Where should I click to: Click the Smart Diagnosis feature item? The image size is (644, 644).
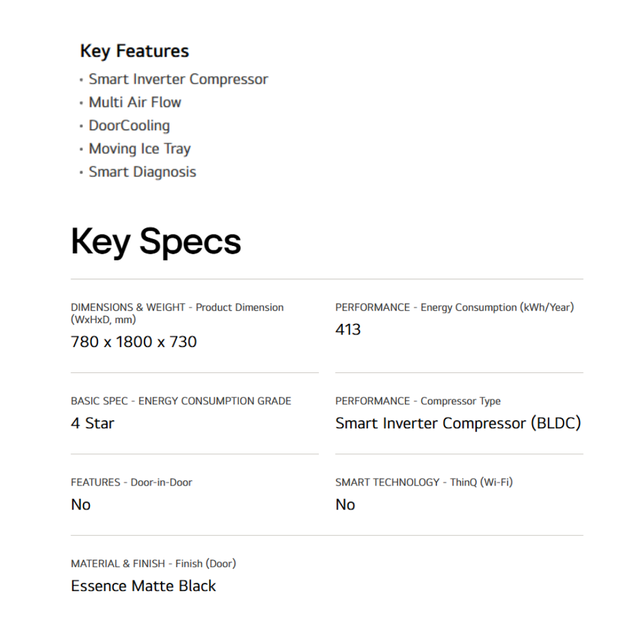(x=142, y=172)
